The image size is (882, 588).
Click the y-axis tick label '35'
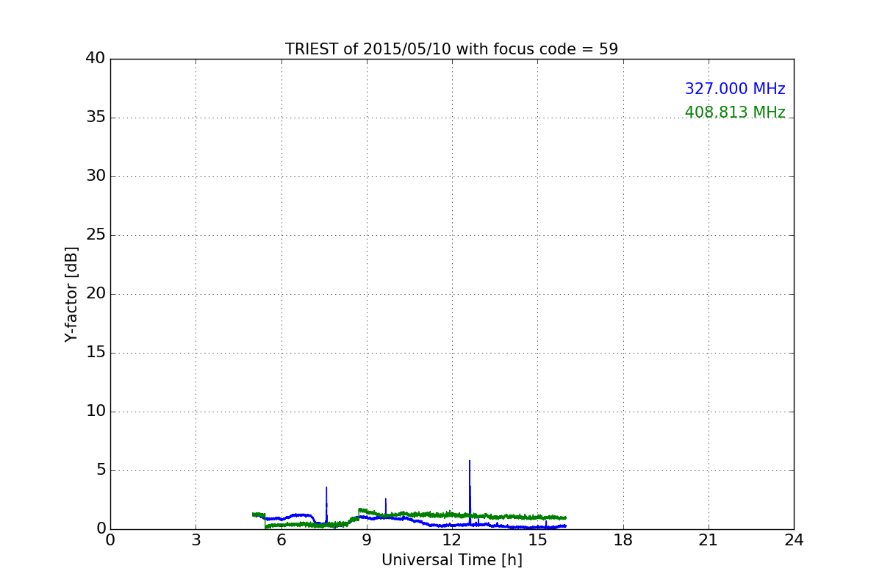click(96, 118)
